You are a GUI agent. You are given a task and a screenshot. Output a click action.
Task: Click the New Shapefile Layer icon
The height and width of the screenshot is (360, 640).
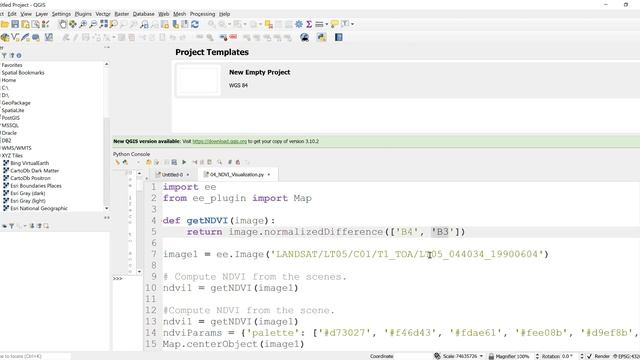(16, 38)
